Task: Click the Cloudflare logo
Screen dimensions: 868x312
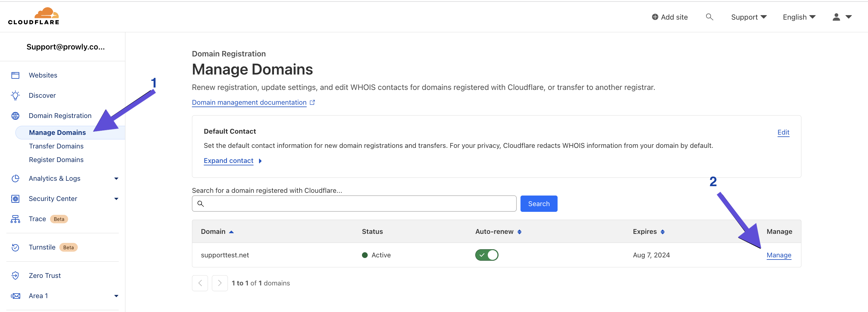Action: 33,16
